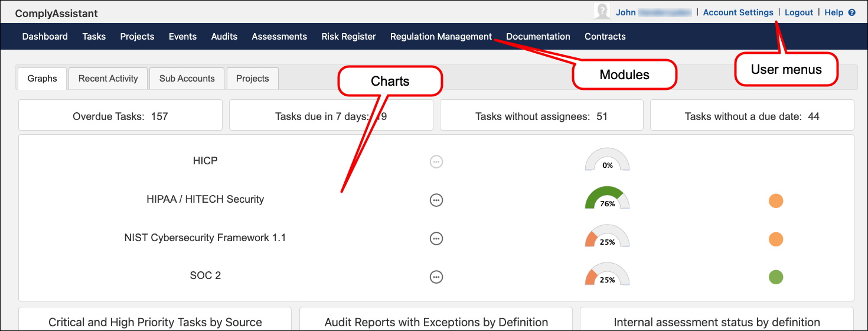
Task: Open the ellipsis icon for HICP
Action: (436, 161)
